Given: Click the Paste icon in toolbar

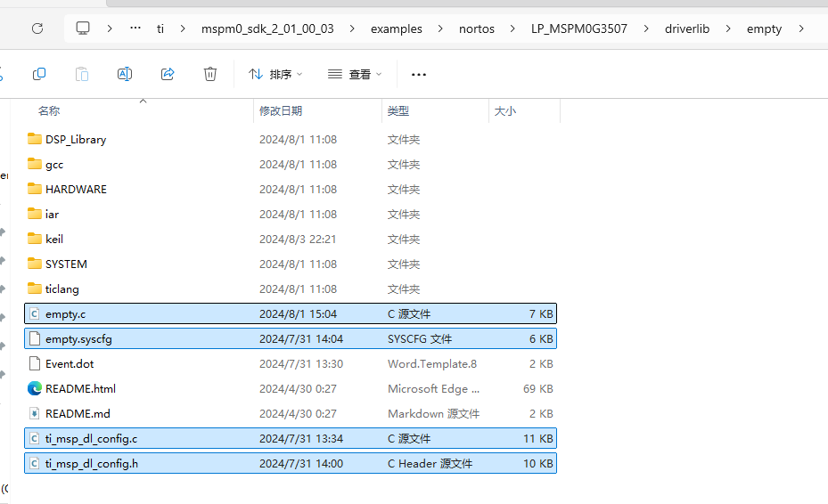Looking at the screenshot, I should pyautogui.click(x=82, y=74).
